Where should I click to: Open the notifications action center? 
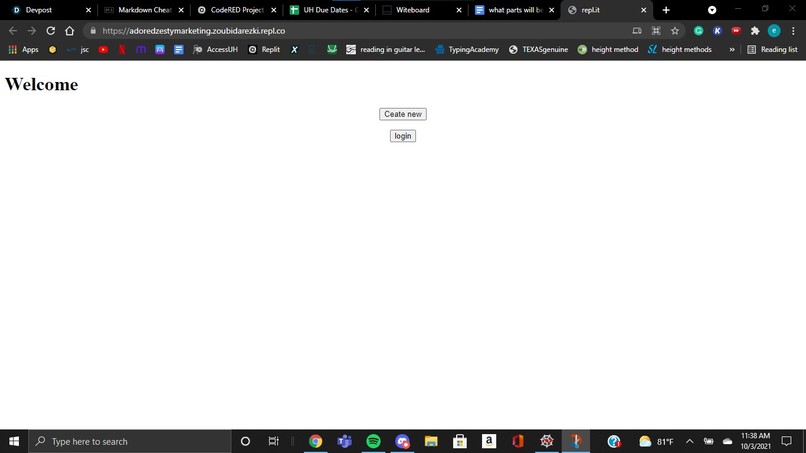click(786, 441)
